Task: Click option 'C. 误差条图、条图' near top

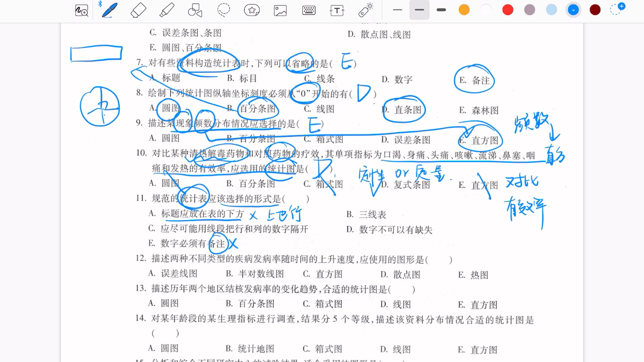Action: pos(186,33)
